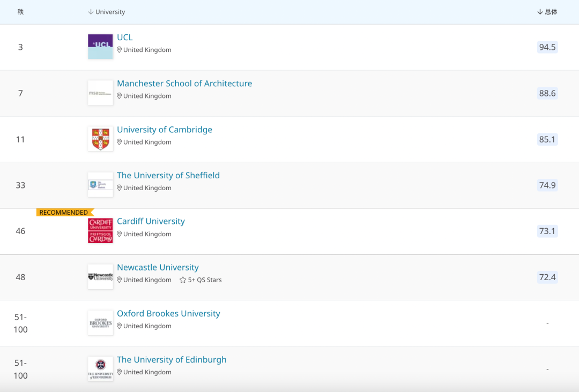The width and height of the screenshot is (579, 392).
Task: Open The University of Edinburgh link
Action: [x=172, y=360]
